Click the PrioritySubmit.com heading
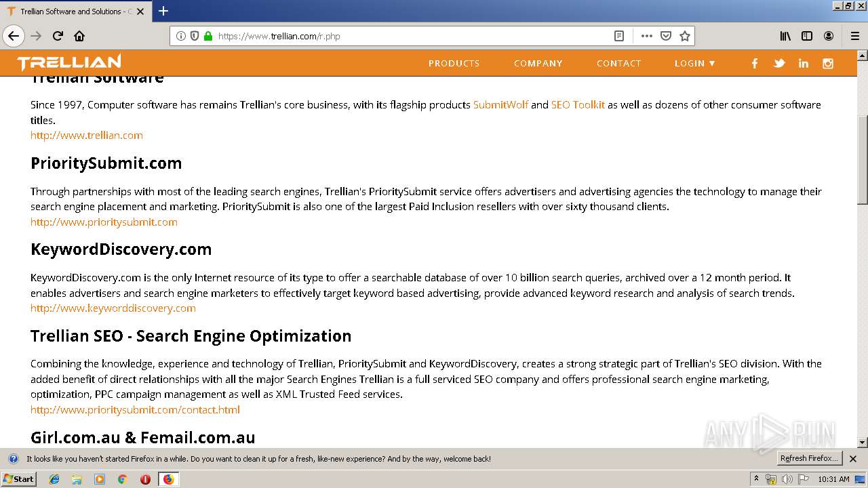Image resolution: width=868 pixels, height=488 pixels. [x=106, y=163]
